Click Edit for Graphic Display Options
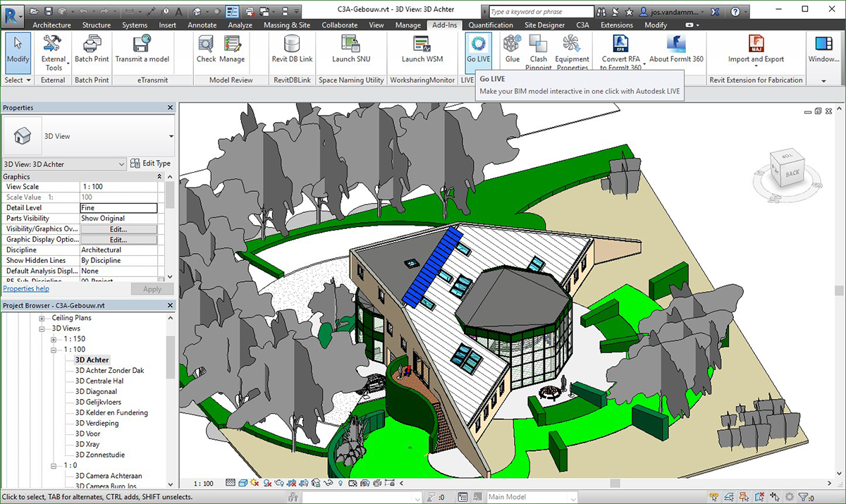Image resolution: width=846 pixels, height=504 pixels. [118, 240]
